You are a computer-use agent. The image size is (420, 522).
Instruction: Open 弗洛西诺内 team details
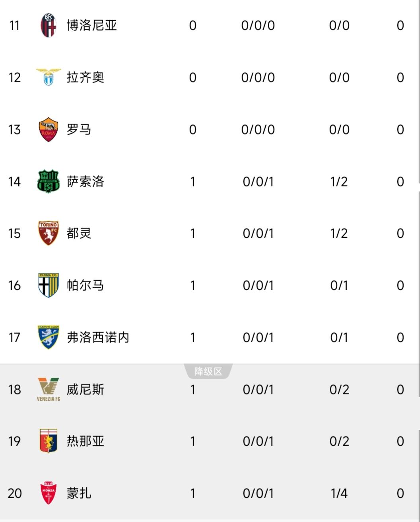pos(98,337)
